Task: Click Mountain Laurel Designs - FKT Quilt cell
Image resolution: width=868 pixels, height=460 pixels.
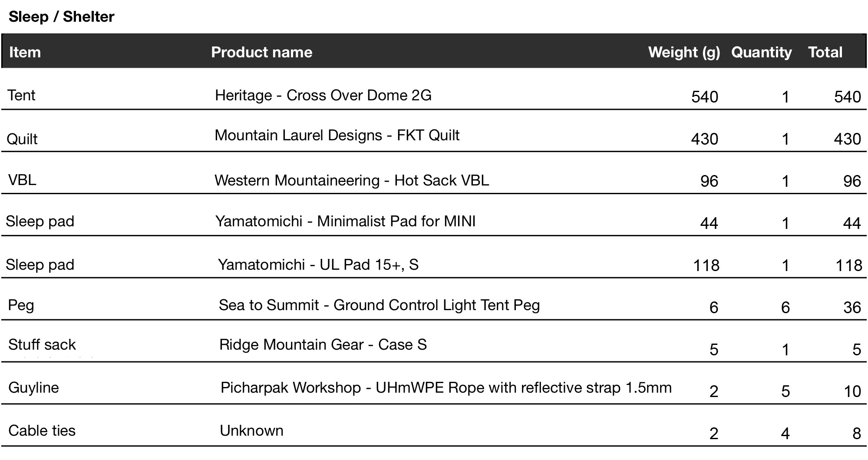Action: coord(337,135)
